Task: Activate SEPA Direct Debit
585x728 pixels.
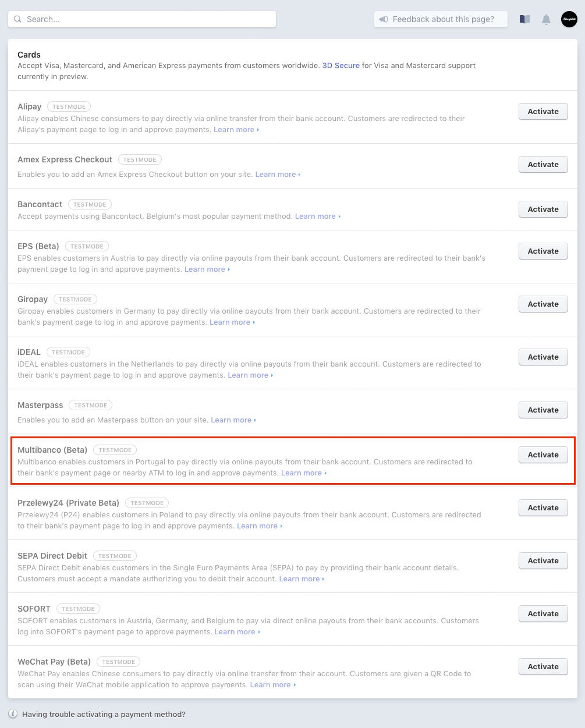Action: pyautogui.click(x=543, y=560)
